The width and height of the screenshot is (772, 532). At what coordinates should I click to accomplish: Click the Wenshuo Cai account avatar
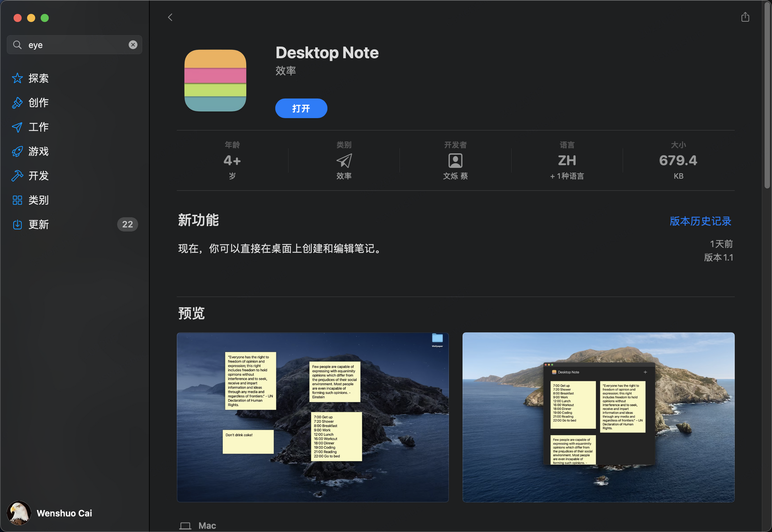click(x=19, y=513)
